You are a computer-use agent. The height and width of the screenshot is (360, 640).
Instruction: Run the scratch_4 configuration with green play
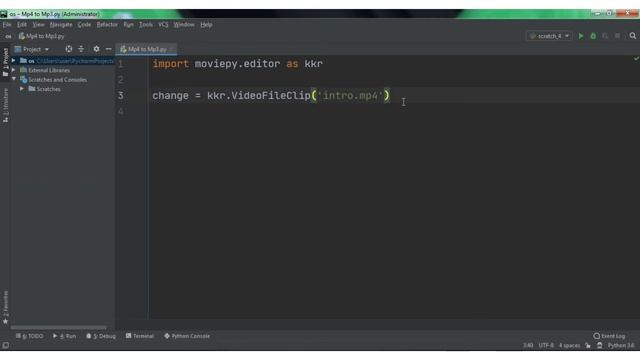(x=581, y=36)
